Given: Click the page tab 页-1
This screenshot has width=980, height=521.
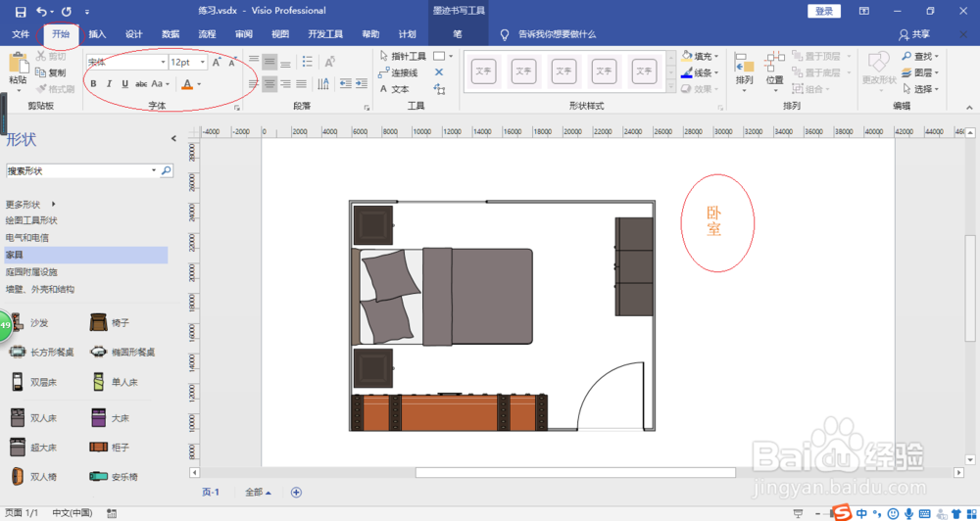Looking at the screenshot, I should coord(211,493).
